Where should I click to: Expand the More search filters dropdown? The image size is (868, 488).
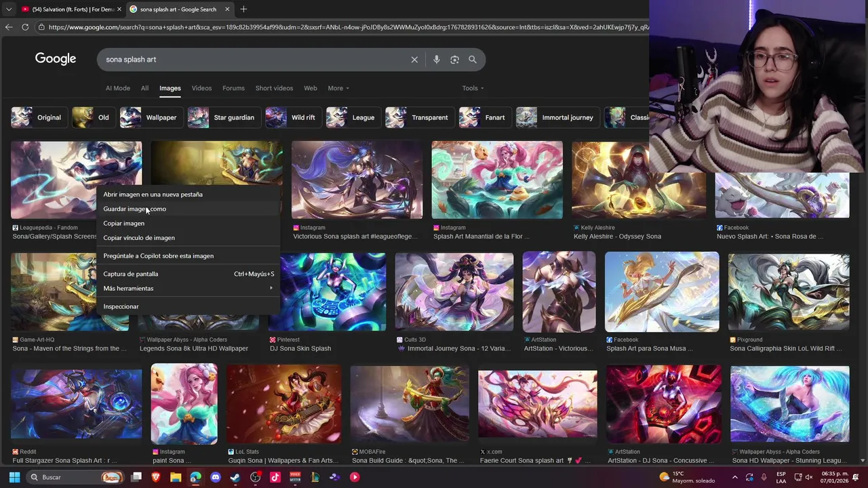(x=338, y=88)
